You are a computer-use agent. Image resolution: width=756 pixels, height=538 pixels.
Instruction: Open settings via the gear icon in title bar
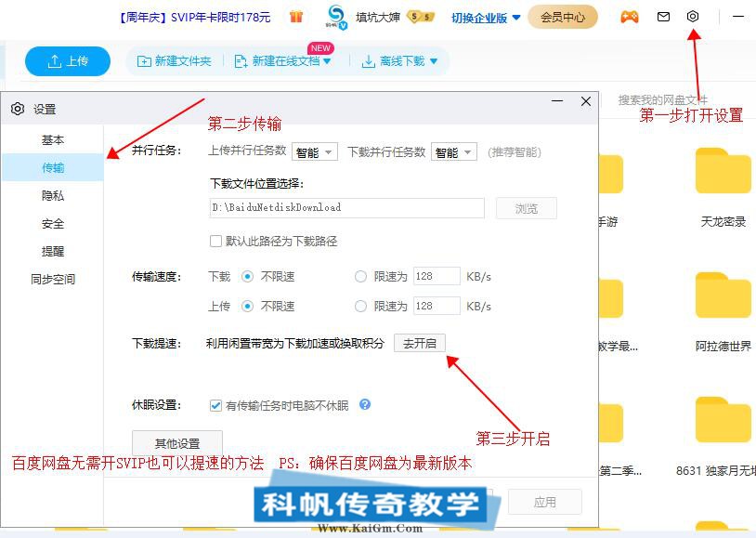692,17
